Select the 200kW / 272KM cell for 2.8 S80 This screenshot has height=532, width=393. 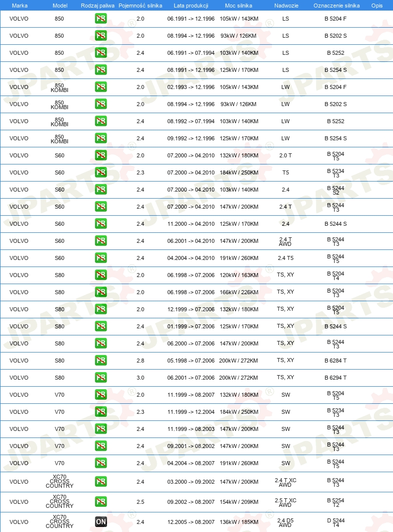tap(238, 361)
